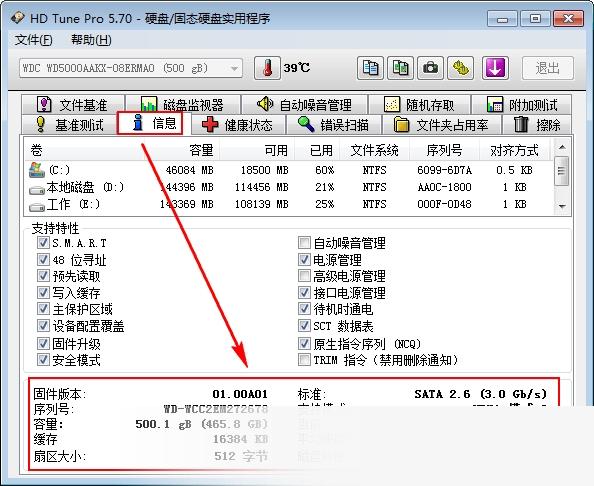Click the volume list scrollbar thumb

tap(562, 170)
